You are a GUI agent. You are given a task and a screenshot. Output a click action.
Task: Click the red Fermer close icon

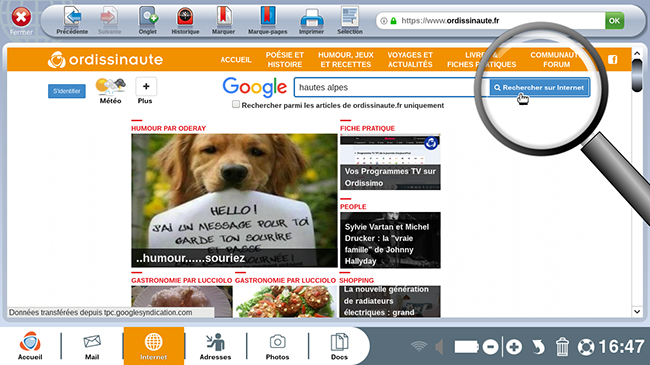pos(21,17)
